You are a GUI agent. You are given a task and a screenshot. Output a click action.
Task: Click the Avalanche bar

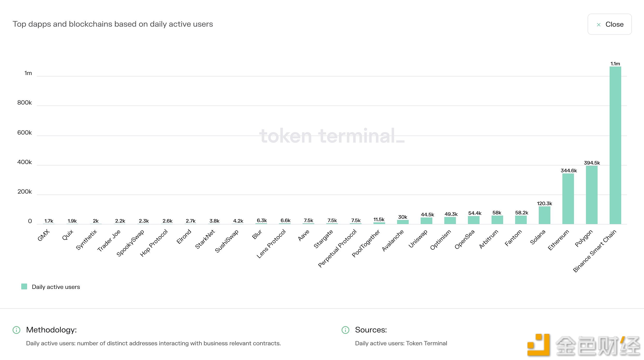tap(403, 222)
